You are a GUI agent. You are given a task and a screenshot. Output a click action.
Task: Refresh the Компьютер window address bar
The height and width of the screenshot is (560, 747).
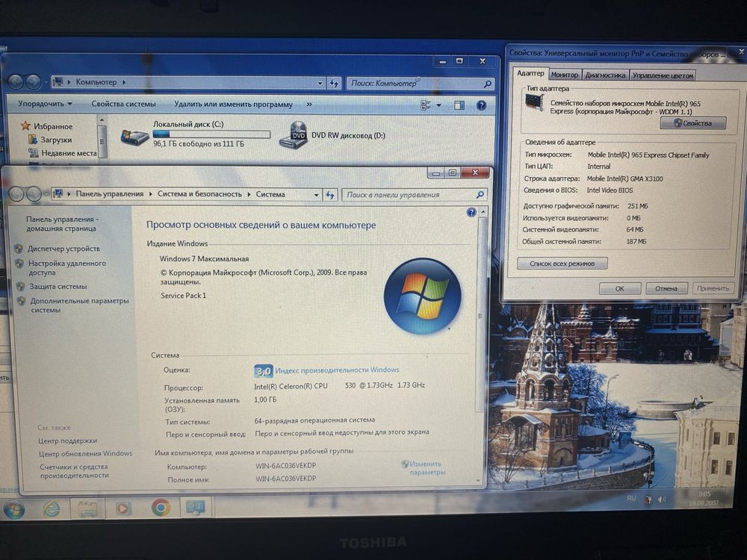(x=334, y=84)
